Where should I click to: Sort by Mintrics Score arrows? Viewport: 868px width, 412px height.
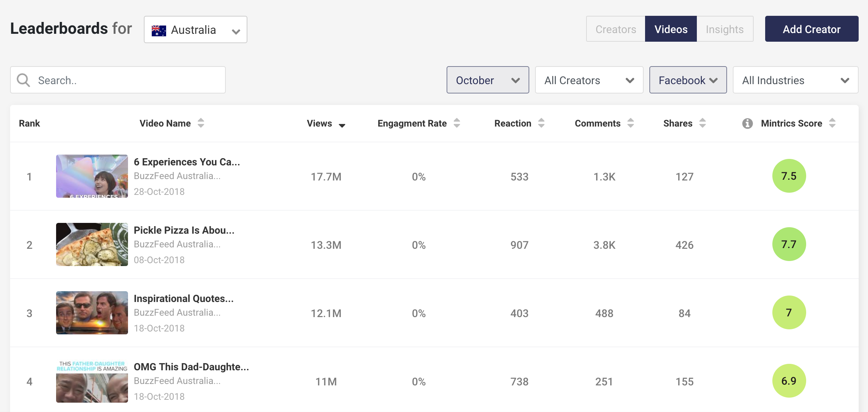pyautogui.click(x=832, y=123)
